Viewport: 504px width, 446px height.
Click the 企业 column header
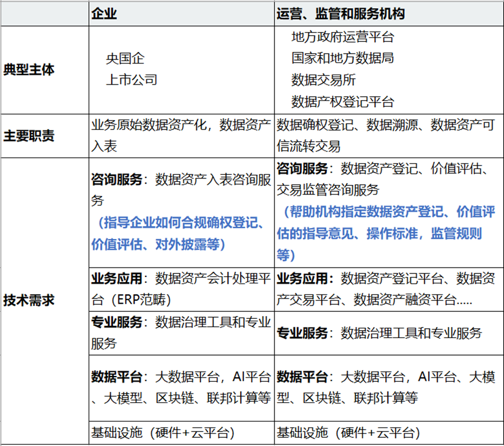(104, 14)
